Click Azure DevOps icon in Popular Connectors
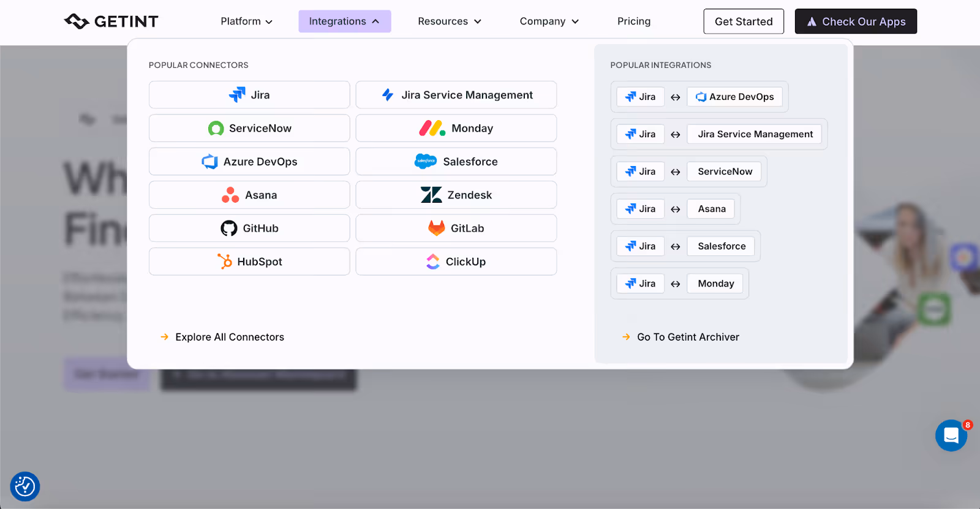The height and width of the screenshot is (509, 980). pyautogui.click(x=209, y=162)
